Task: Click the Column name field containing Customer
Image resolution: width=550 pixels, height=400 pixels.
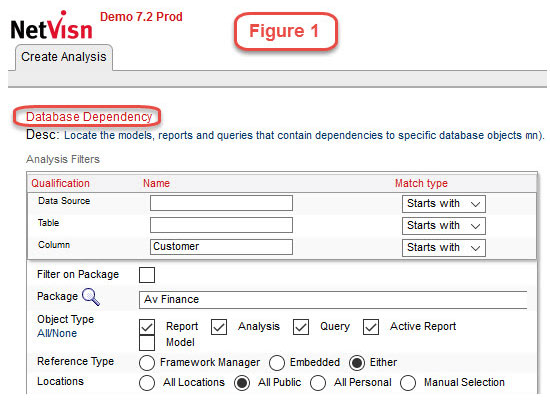Action: point(221,247)
